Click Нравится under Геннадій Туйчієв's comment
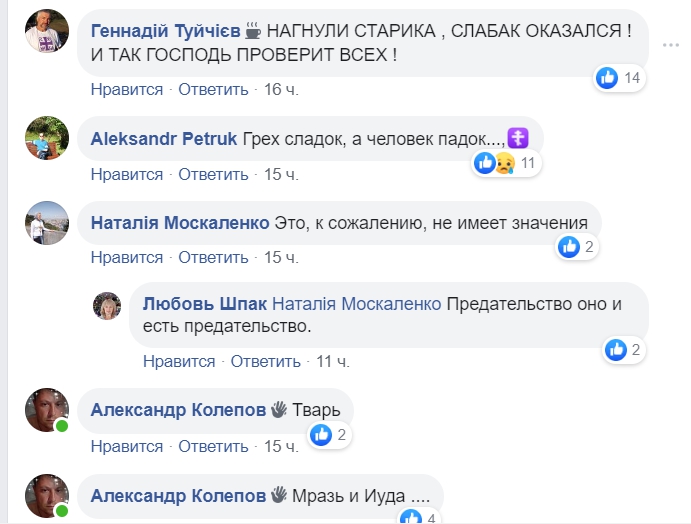 point(127,89)
